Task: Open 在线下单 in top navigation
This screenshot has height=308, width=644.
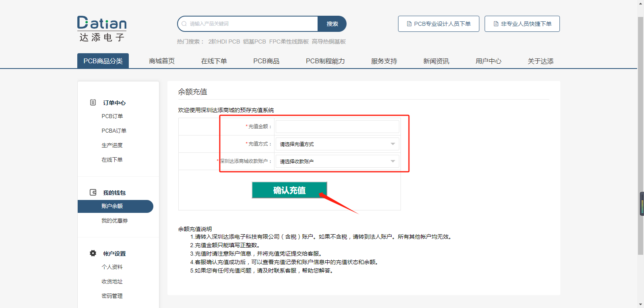Action: point(214,61)
